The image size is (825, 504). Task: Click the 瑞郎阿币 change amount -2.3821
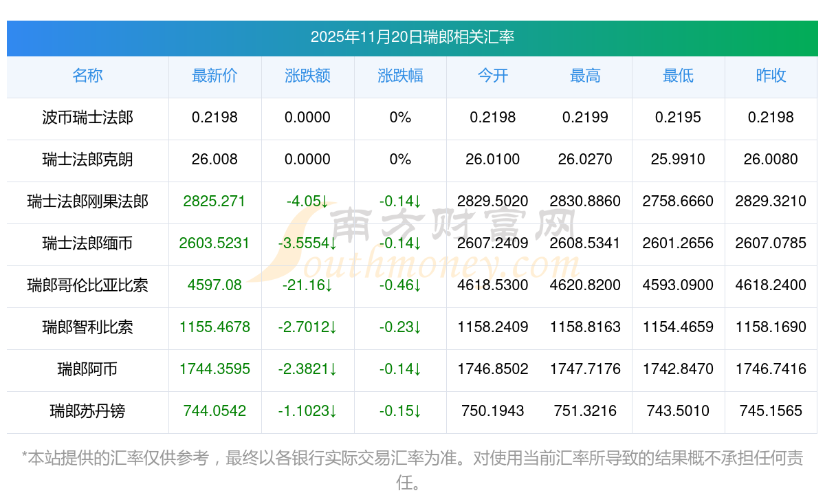pyautogui.click(x=307, y=369)
